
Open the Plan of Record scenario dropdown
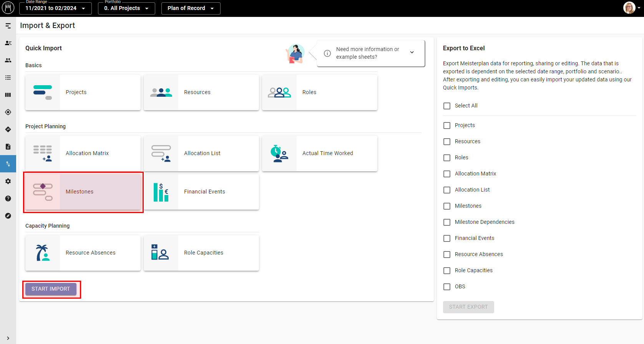pyautogui.click(x=191, y=8)
